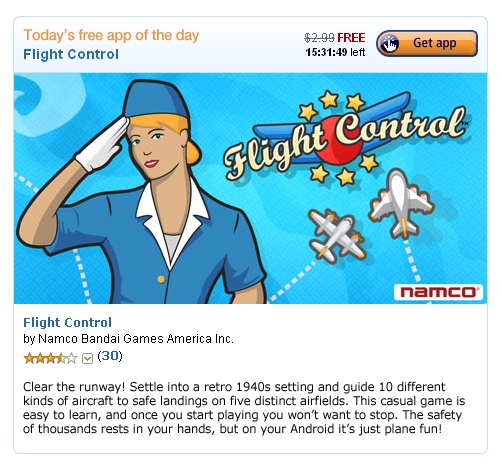Click the countdown timer showing time left
The height and width of the screenshot is (464, 502).
[x=335, y=52]
